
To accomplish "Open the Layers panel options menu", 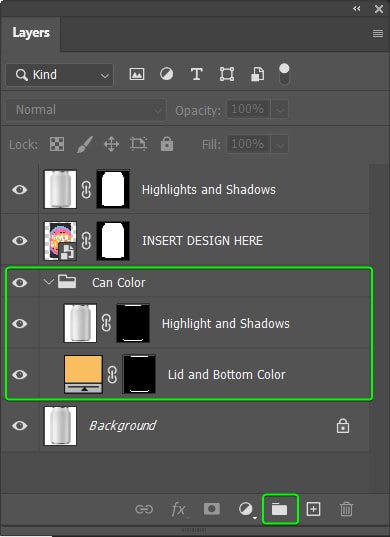I will [378, 34].
